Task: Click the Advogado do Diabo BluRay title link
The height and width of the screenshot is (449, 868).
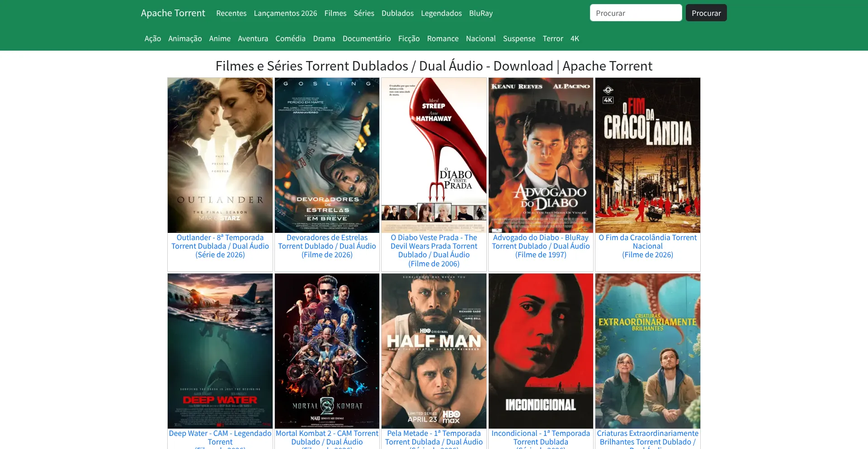Action: 541,246
